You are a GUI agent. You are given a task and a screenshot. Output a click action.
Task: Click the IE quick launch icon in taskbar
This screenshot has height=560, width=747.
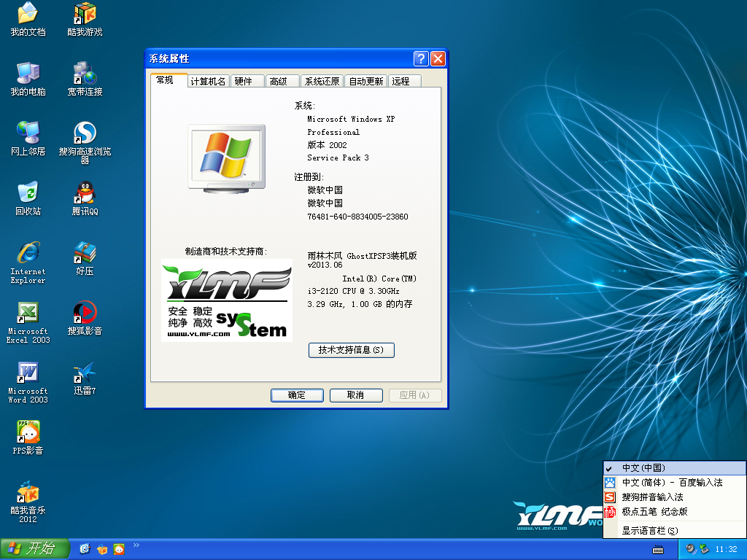click(85, 549)
